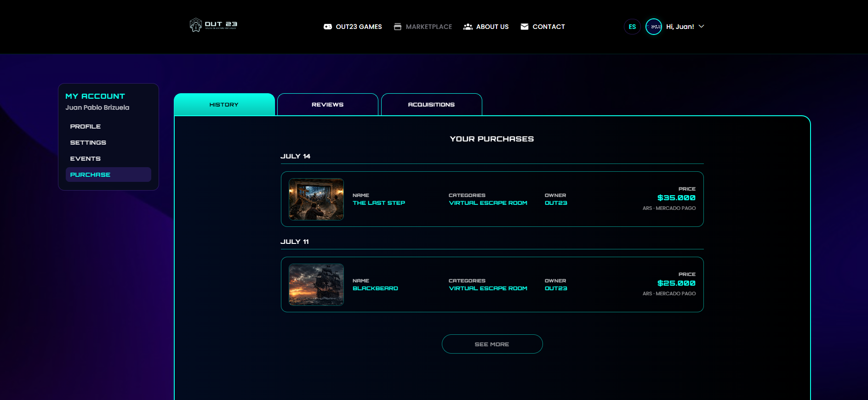Open PROFILE in the account sidebar

pos(108,126)
